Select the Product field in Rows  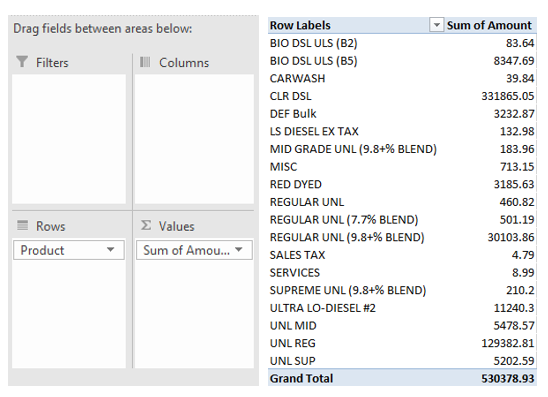69,250
